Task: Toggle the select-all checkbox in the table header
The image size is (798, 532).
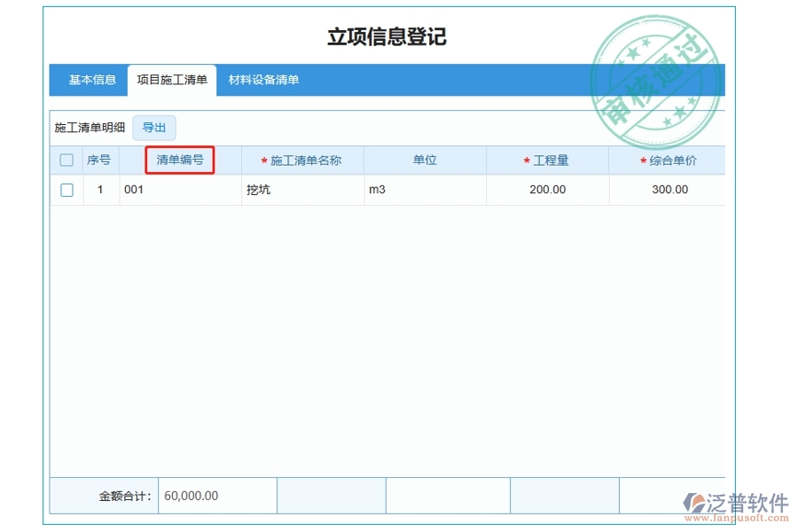Action: (x=66, y=160)
